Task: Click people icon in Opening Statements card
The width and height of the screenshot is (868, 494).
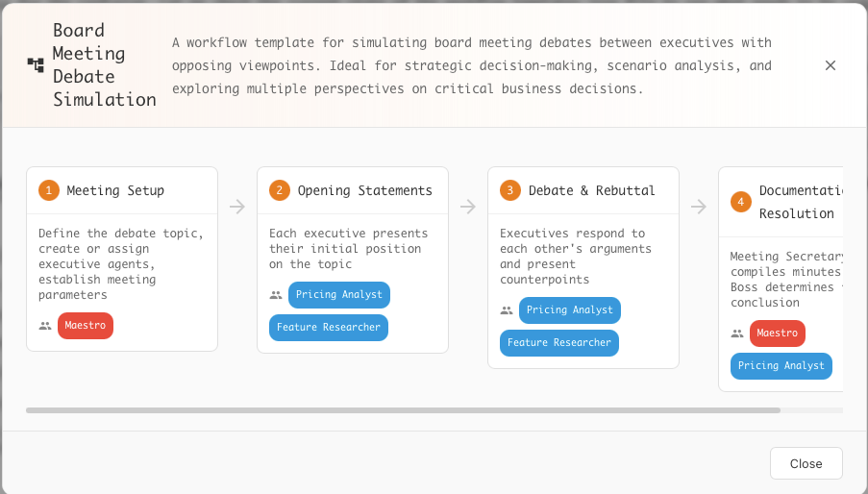Action: tap(276, 295)
